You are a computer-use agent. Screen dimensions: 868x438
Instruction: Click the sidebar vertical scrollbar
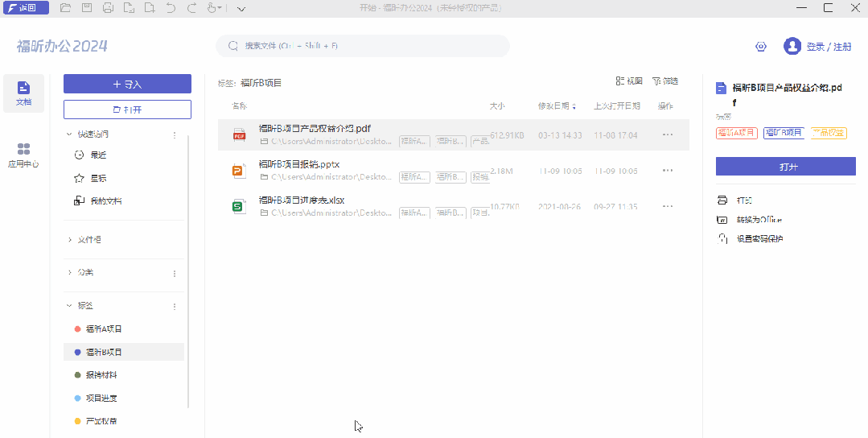pyautogui.click(x=188, y=271)
